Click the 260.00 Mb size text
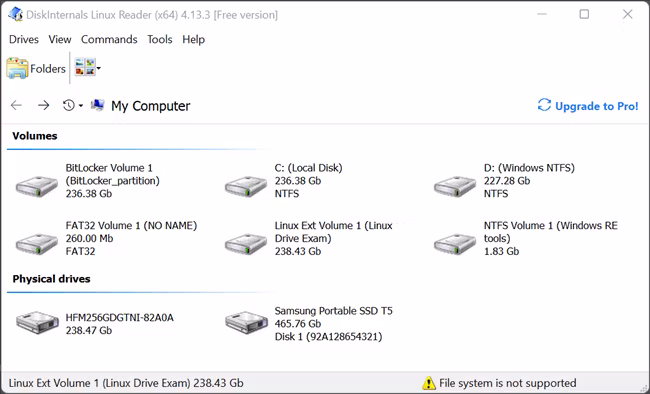Viewport: 650px width, 394px height. point(90,238)
